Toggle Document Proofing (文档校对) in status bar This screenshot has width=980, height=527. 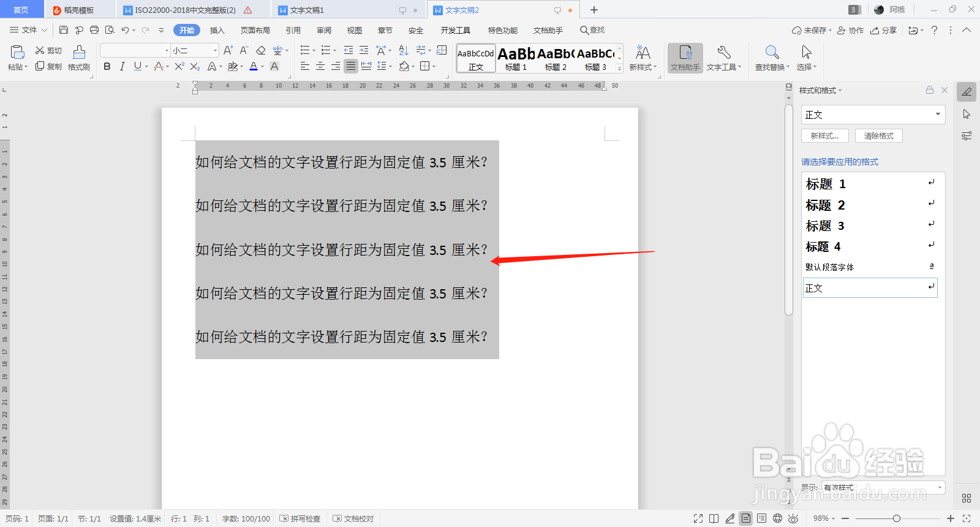pyautogui.click(x=353, y=518)
